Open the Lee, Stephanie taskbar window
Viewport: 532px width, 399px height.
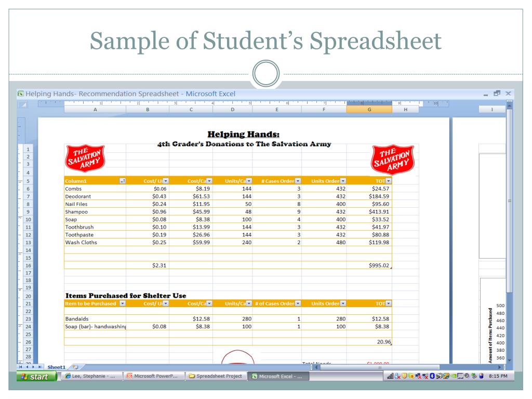click(91, 376)
